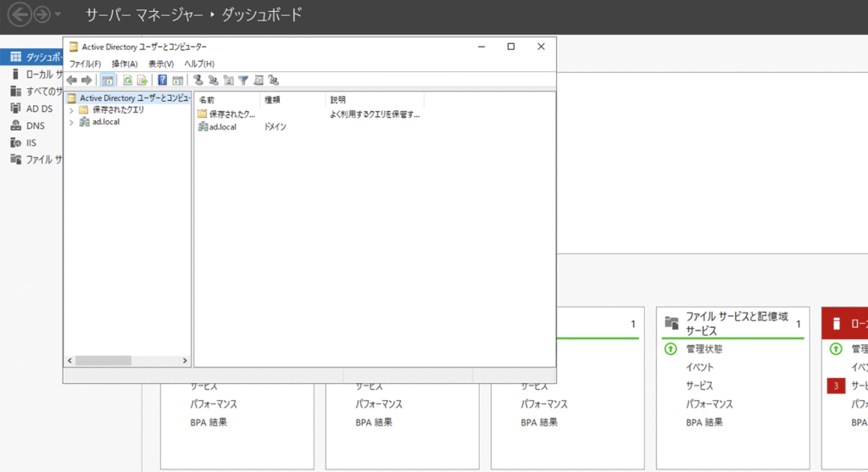
Task: Click the 説明 column header
Action: [x=375, y=100]
